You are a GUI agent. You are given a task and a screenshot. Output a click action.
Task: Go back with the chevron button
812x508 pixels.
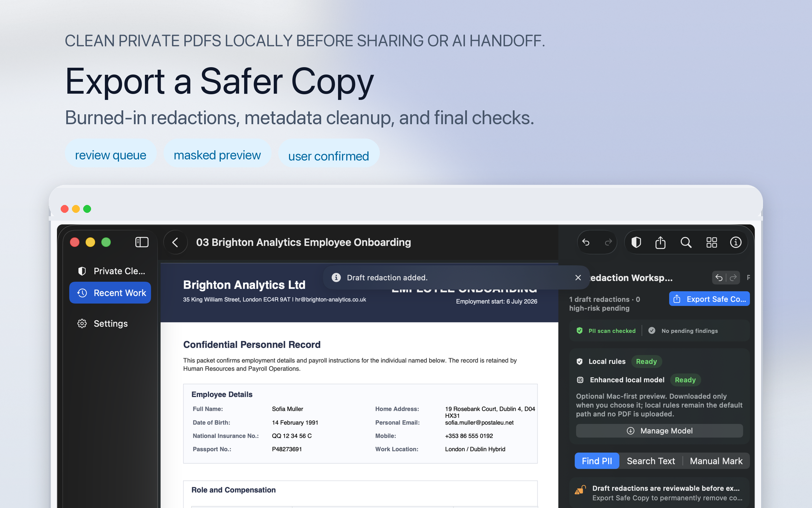(x=175, y=242)
